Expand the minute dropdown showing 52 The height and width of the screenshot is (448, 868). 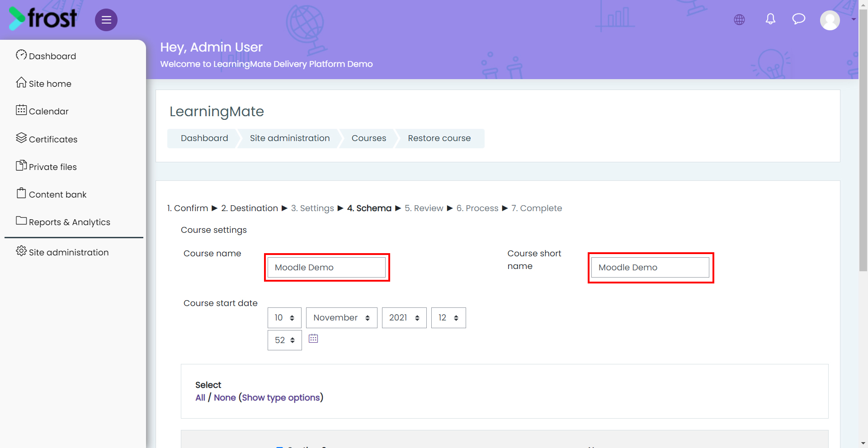pos(285,340)
